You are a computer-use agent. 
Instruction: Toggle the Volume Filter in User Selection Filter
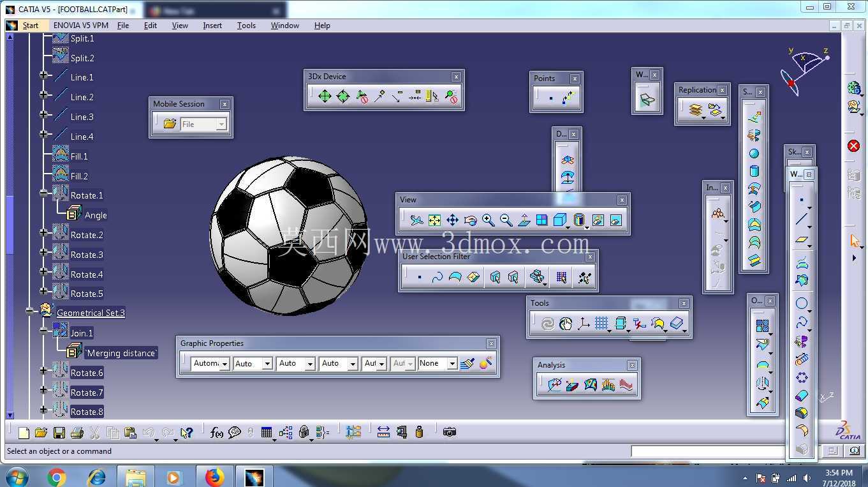473,277
